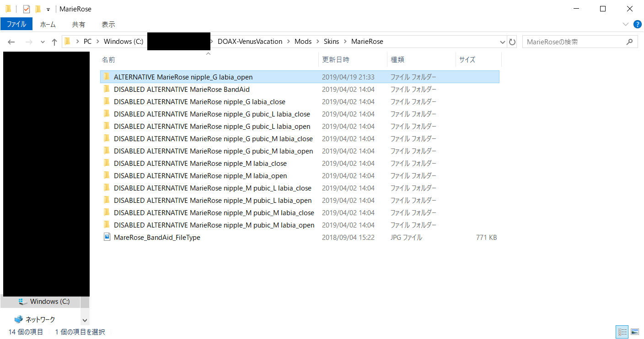Open the 表示 ribbon tab
The width and height of the screenshot is (644, 339).
pos(108,24)
